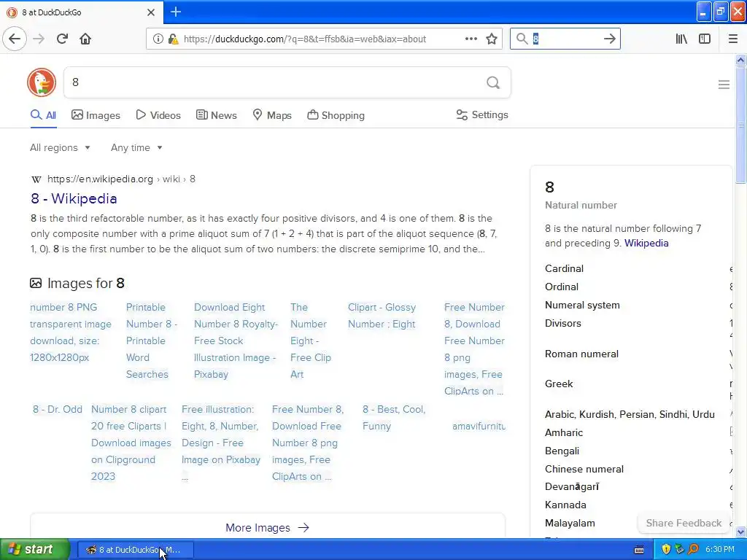This screenshot has width=747, height=560.
Task: Click the 'Natural number' subtitle
Action: [x=581, y=205]
